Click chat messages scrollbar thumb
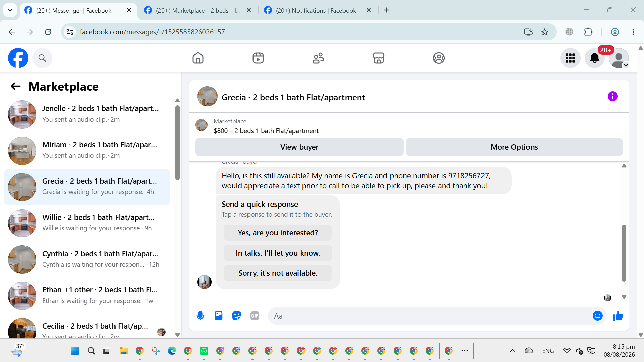 tap(624, 253)
